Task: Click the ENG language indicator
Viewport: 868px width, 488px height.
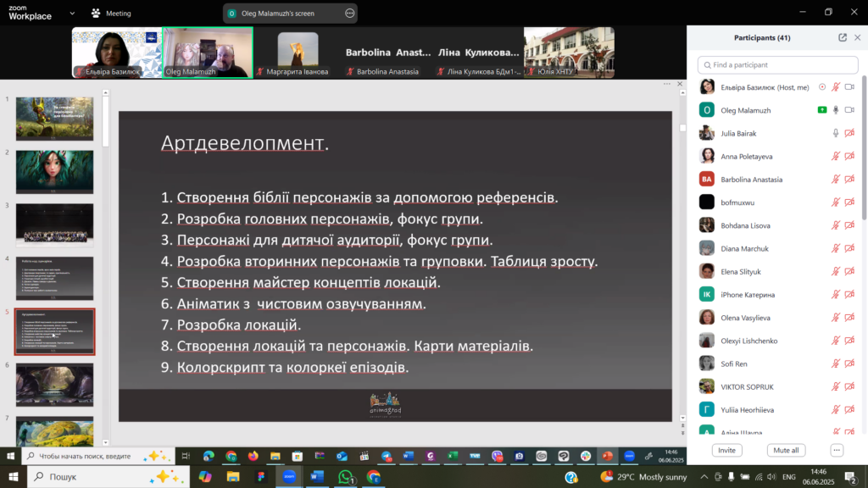Action: pyautogui.click(x=789, y=476)
